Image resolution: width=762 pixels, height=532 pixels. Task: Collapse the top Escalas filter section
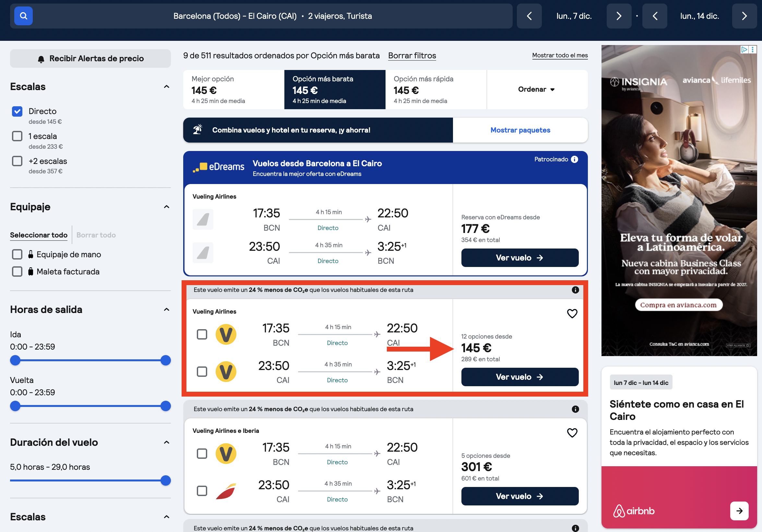click(167, 87)
